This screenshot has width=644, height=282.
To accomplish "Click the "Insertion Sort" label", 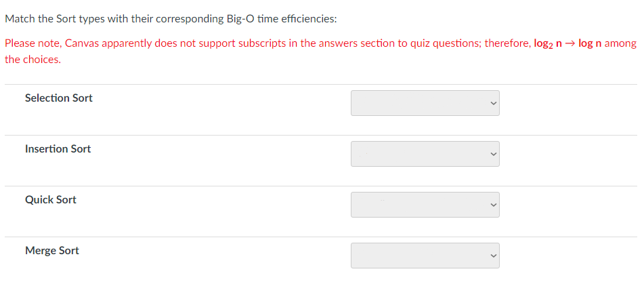I will (x=58, y=149).
